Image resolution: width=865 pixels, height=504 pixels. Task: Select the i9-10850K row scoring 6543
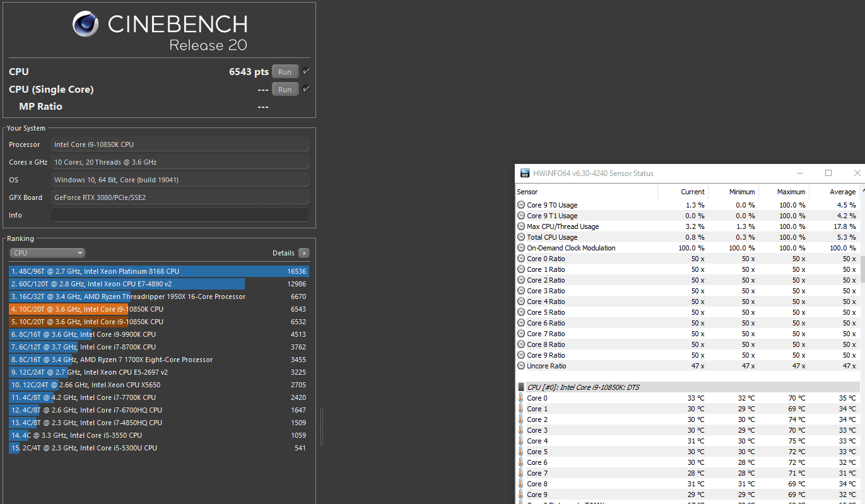[159, 309]
